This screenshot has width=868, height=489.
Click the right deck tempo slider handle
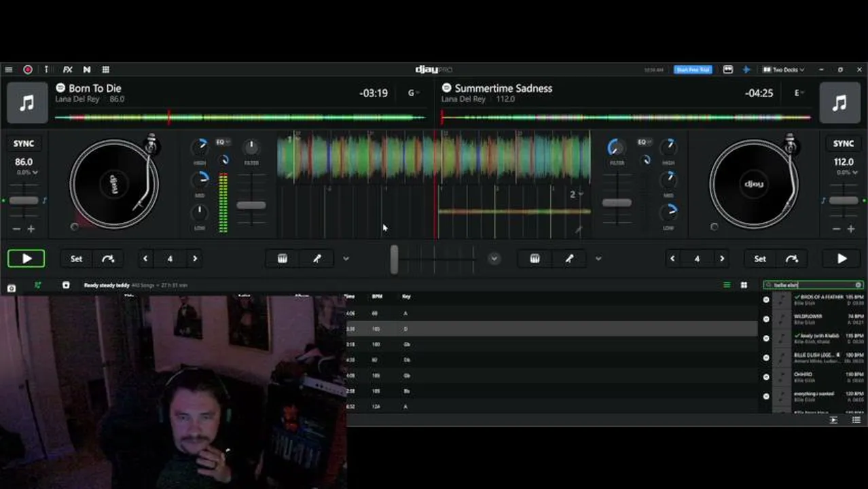coord(844,200)
